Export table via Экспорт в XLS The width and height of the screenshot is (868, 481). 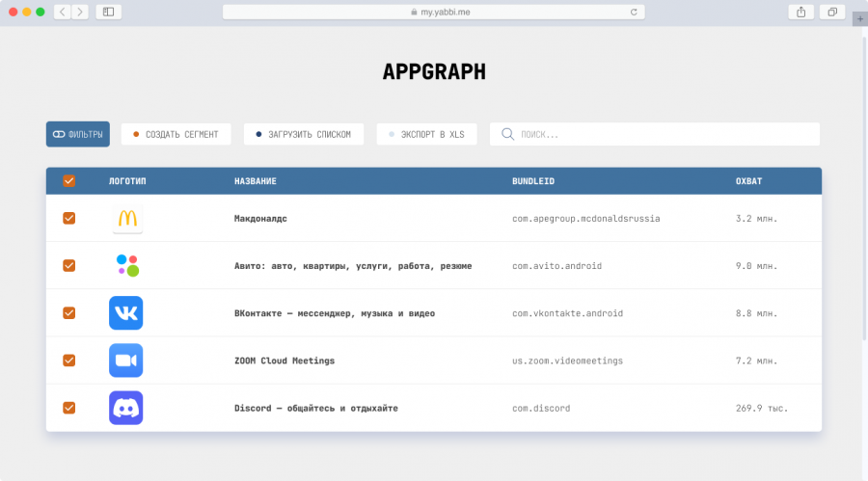[427, 134]
